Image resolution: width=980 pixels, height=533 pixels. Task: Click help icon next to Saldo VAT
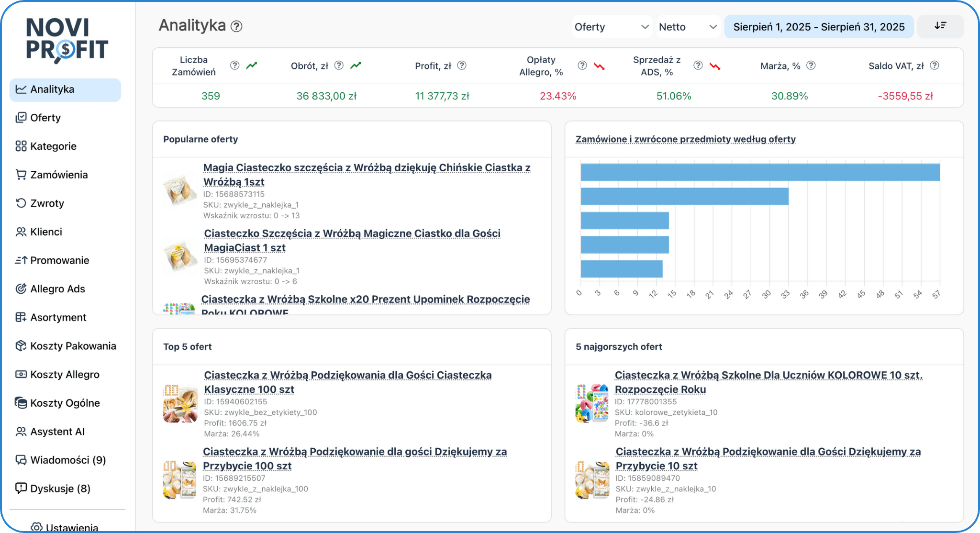934,66
